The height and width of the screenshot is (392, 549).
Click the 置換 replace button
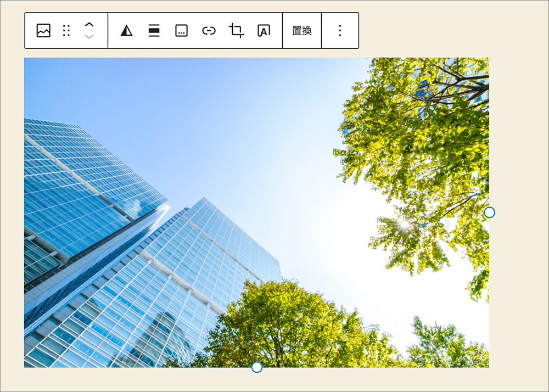(302, 31)
